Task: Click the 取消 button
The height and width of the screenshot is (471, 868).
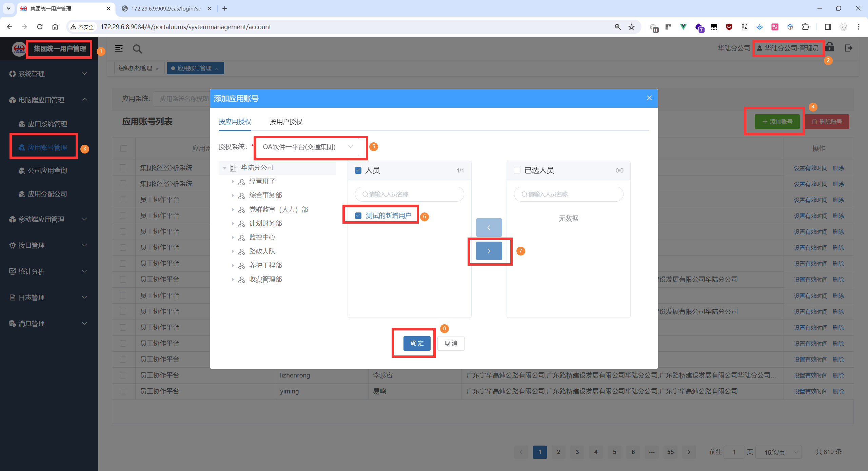Action: [x=451, y=343]
